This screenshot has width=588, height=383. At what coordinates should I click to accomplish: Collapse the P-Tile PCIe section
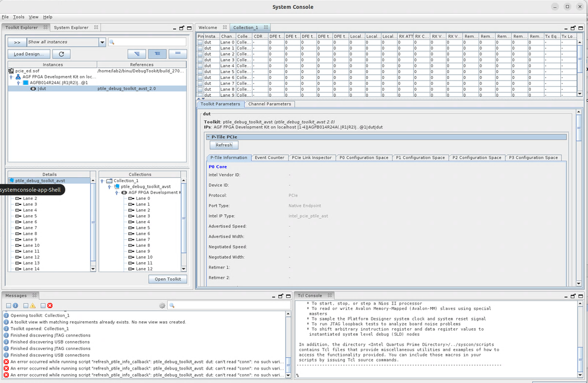[x=208, y=137]
